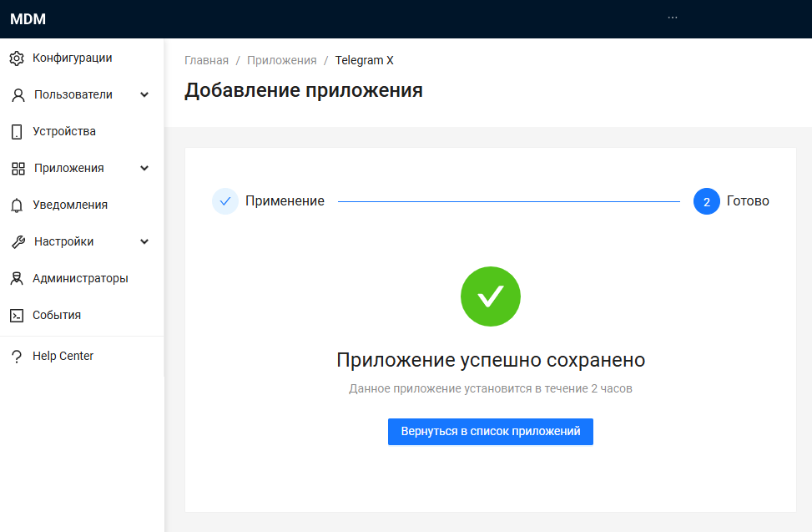
Task: Click the Конфигурации gear icon
Action: [17, 58]
